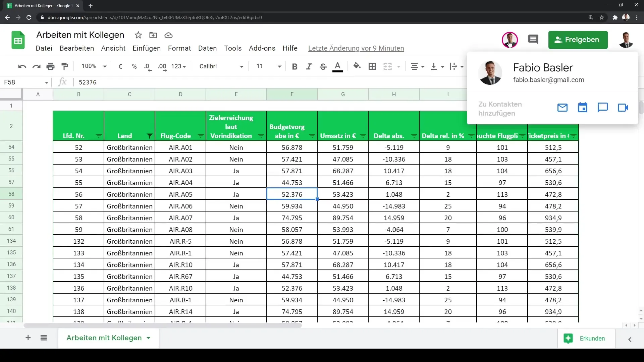This screenshot has width=644, height=362.
Task: Open the Calibri font dropdown
Action: click(221, 66)
